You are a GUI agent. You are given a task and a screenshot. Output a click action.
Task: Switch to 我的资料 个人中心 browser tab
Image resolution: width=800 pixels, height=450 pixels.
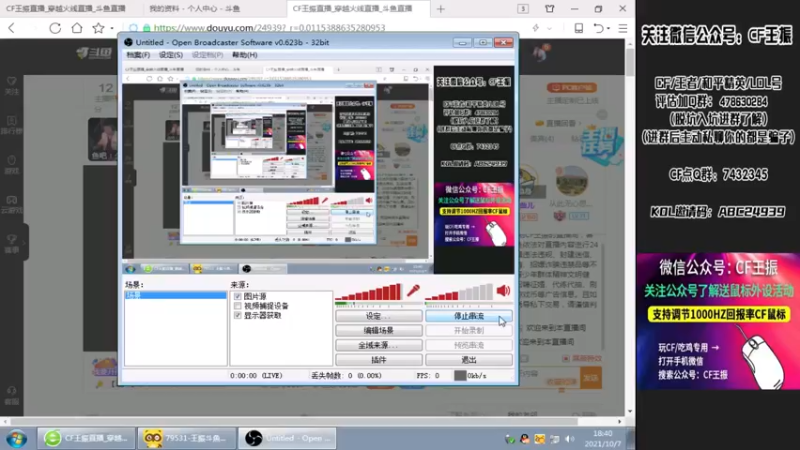195,9
